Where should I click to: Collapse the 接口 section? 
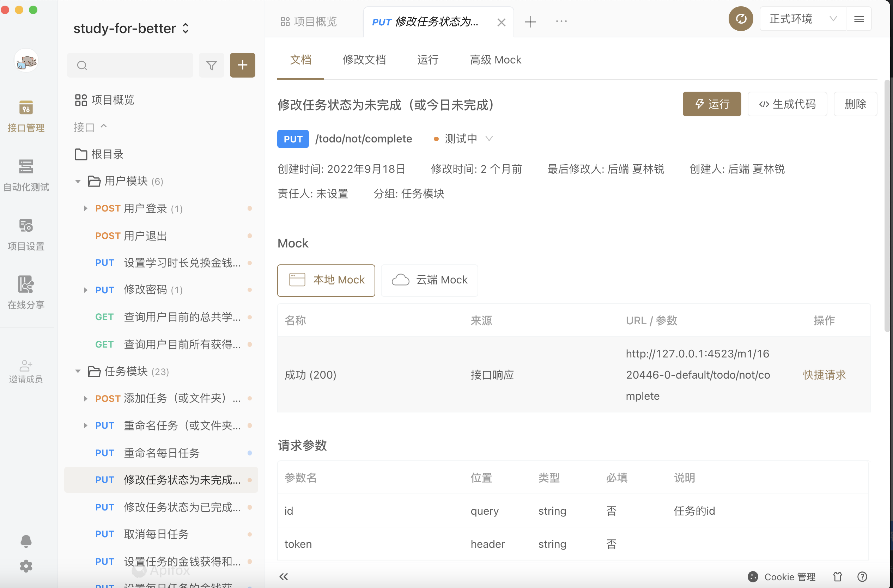(90, 127)
